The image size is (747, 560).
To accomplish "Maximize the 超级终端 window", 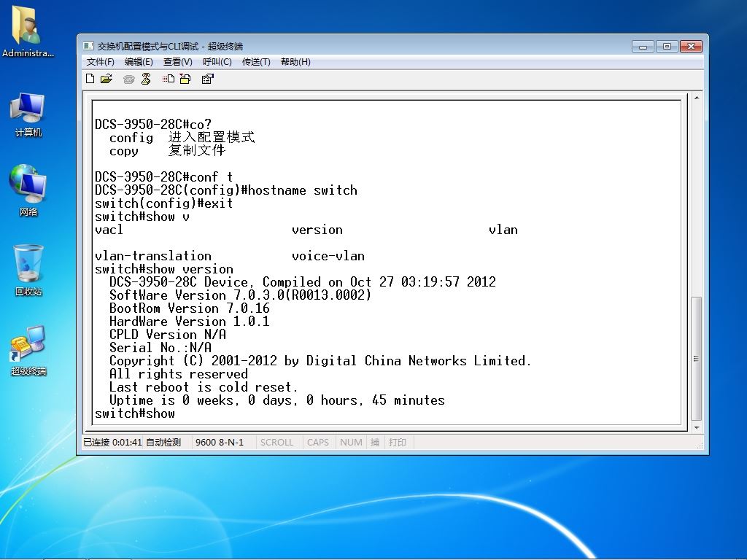I will pyautogui.click(x=667, y=46).
